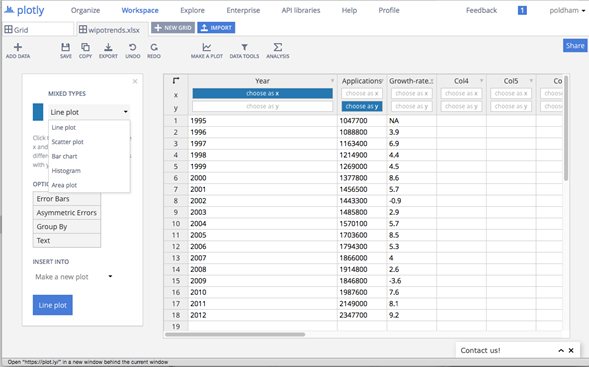Click the Add Data plus icon

point(18,47)
